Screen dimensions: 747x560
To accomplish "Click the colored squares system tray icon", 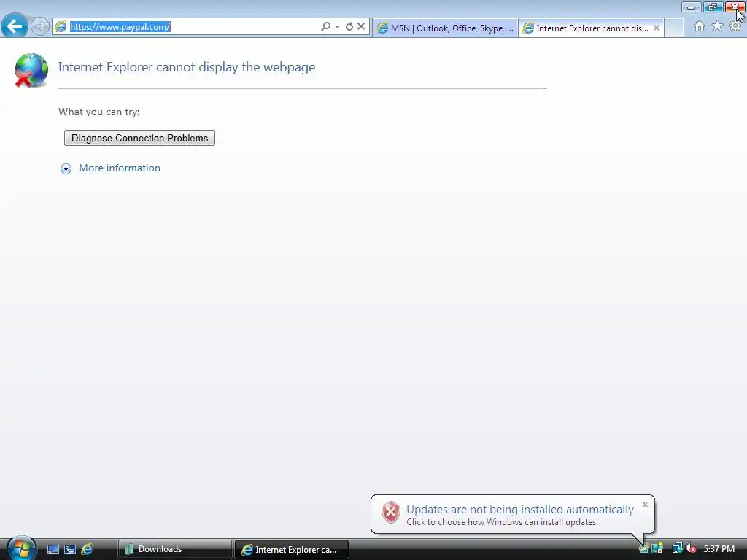I will coord(657,548).
